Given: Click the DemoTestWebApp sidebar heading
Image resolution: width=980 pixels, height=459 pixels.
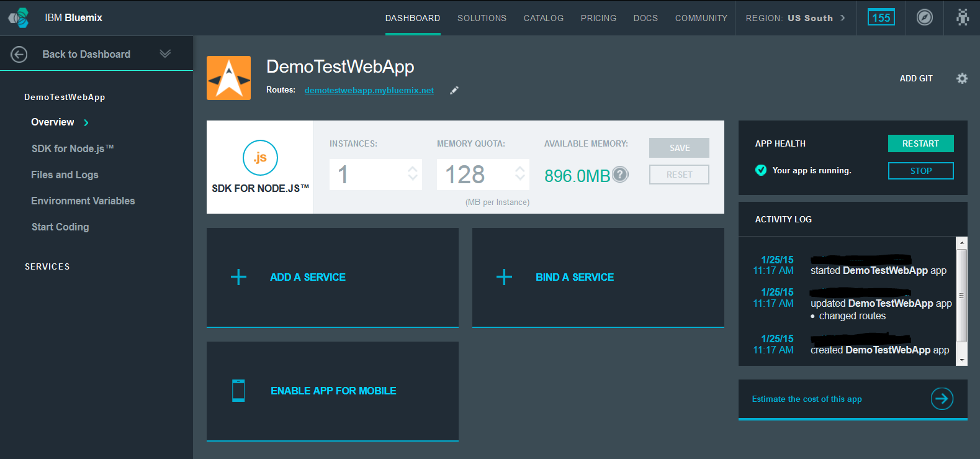Looking at the screenshot, I should (x=65, y=97).
